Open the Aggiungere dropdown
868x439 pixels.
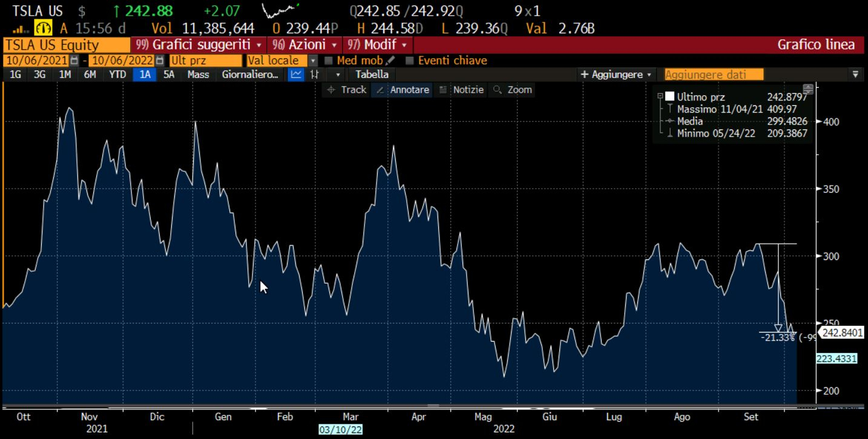616,74
